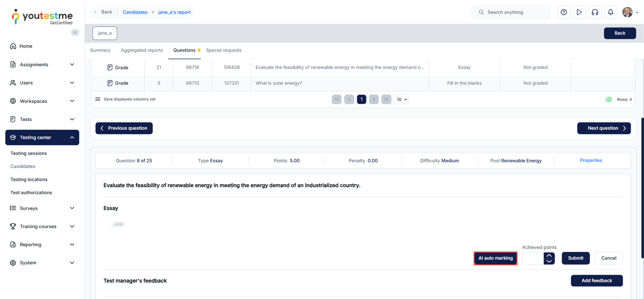Click Grade icon for solar energy question
644x299 pixels.
[x=110, y=83]
